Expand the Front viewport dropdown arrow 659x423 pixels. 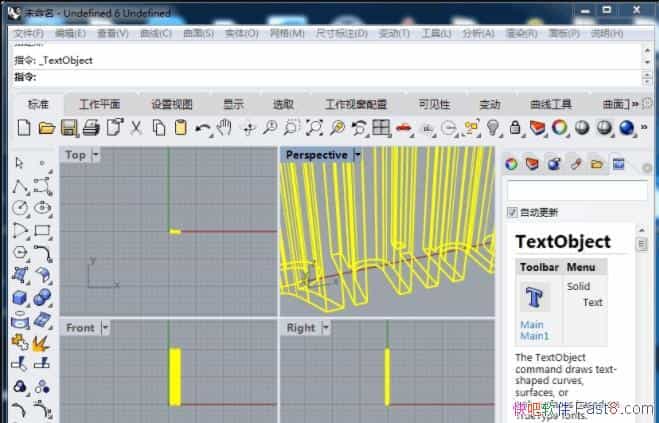coord(105,328)
